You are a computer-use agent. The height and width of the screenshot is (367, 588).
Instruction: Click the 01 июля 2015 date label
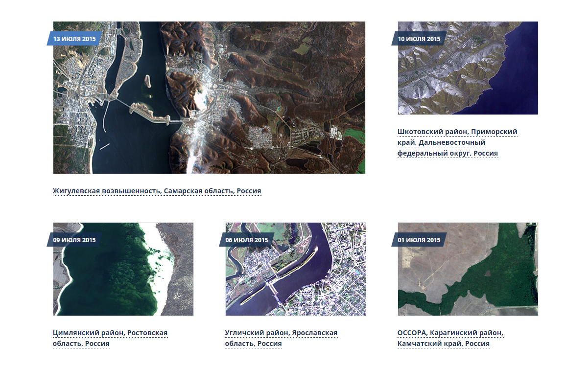419,239
